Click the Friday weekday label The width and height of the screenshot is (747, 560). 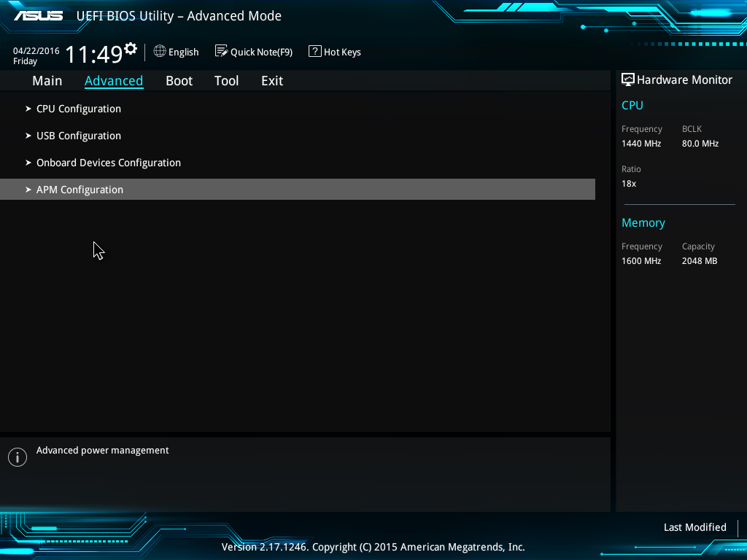pos(26,61)
